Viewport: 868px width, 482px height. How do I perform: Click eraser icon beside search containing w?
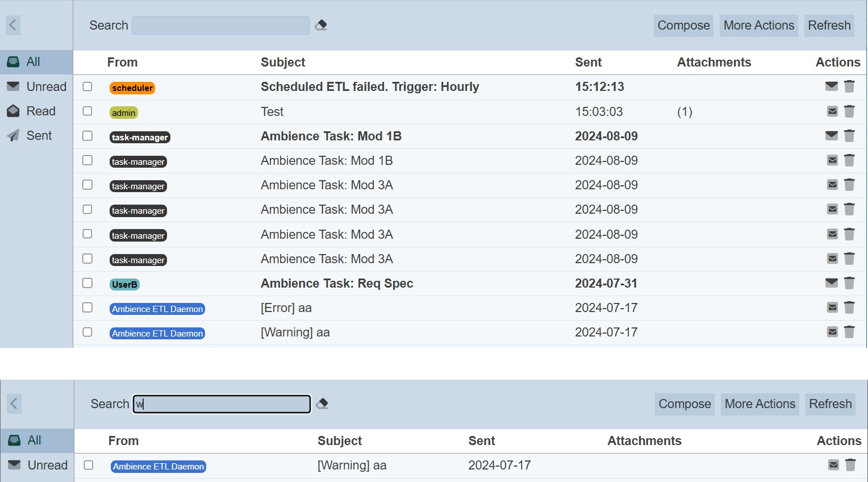[322, 404]
